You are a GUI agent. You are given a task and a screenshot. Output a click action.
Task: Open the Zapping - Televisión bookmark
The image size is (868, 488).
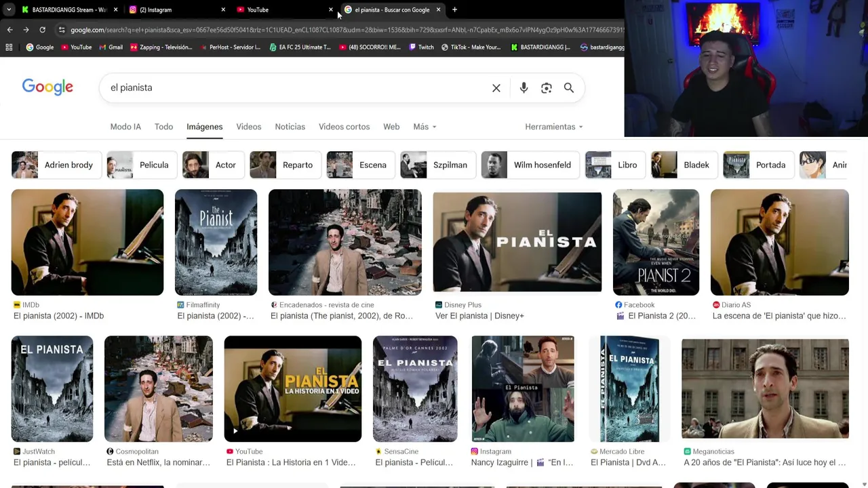pyautogui.click(x=161, y=47)
